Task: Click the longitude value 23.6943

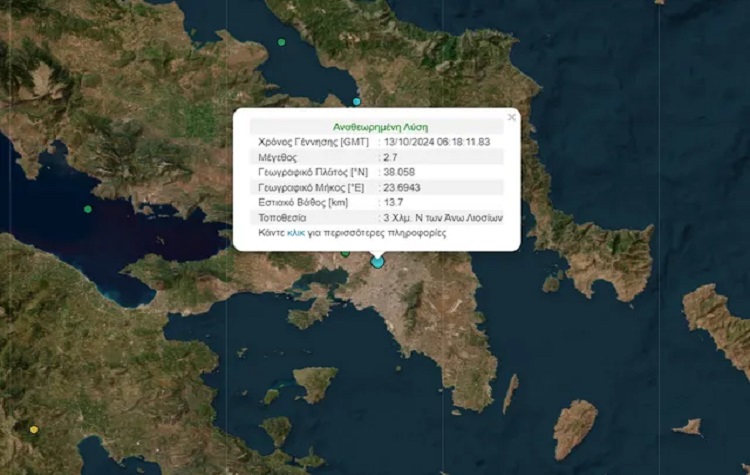Action: tap(403, 187)
